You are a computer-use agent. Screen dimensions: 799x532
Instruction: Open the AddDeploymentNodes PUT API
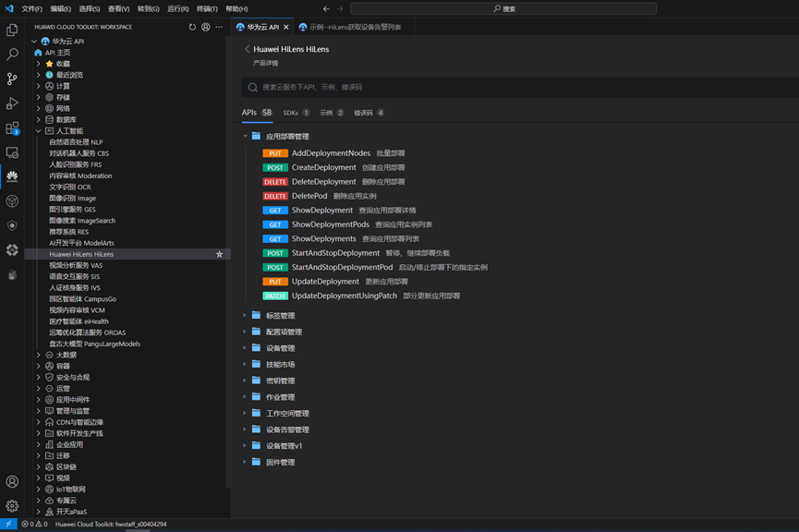(331, 153)
